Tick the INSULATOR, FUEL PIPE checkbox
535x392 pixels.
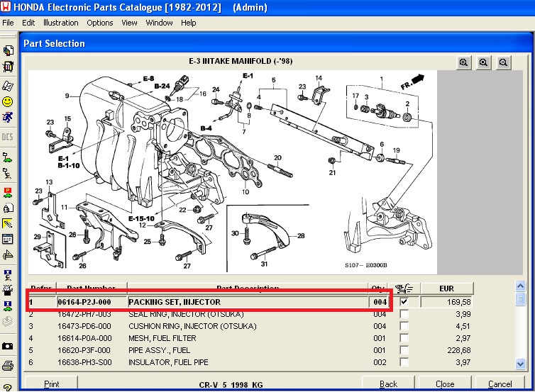coord(404,362)
